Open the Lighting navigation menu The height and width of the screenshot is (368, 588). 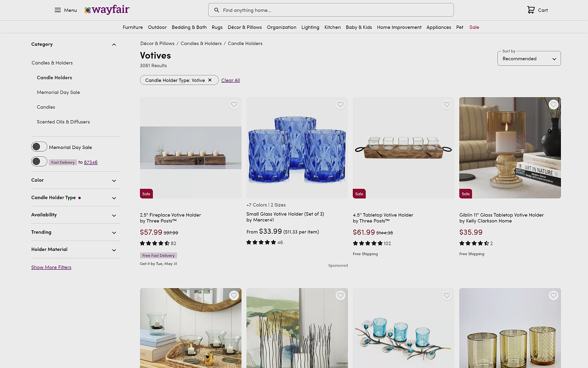coord(310,27)
